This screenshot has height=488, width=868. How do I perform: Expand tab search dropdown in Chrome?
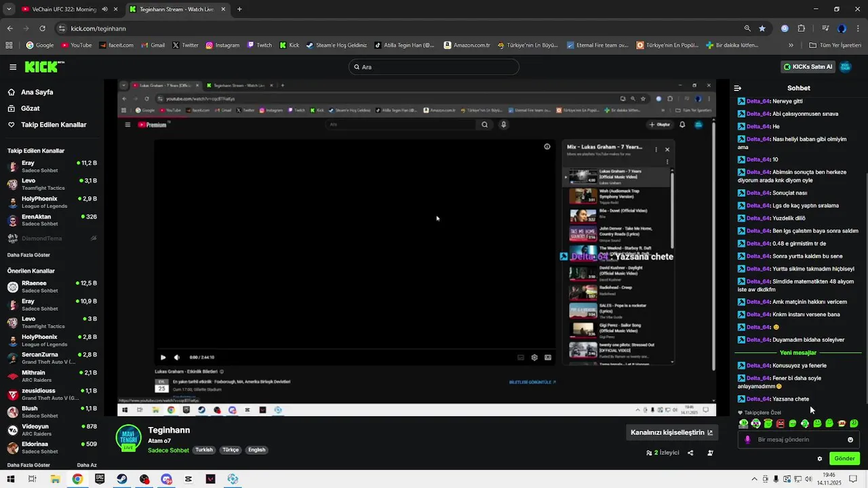point(8,9)
